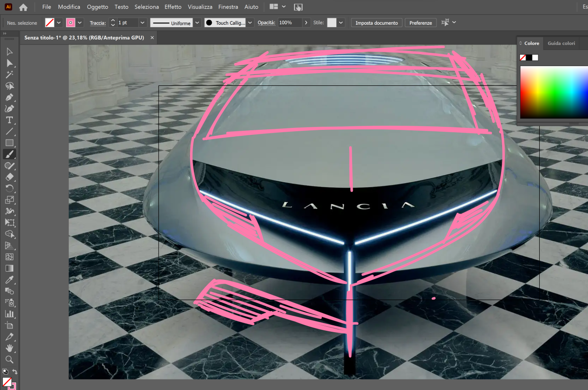Select the Column Graph tool
Image resolution: width=588 pixels, height=390 pixels.
(x=9, y=314)
